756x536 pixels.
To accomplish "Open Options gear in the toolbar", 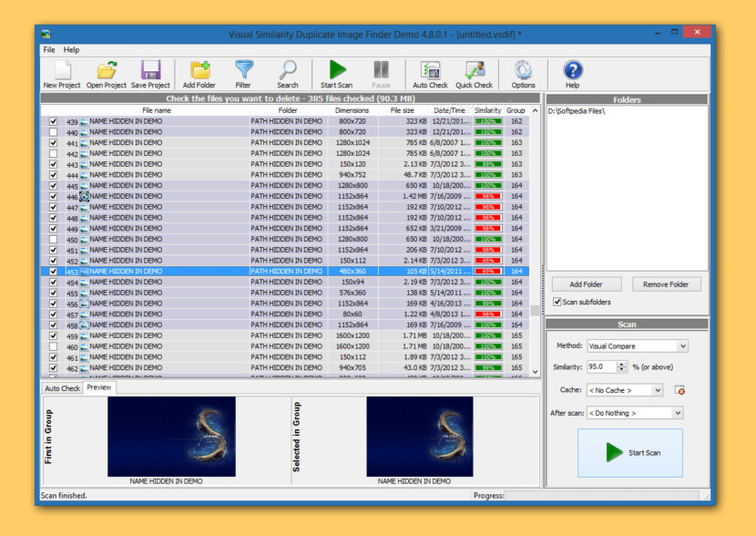I will click(523, 73).
